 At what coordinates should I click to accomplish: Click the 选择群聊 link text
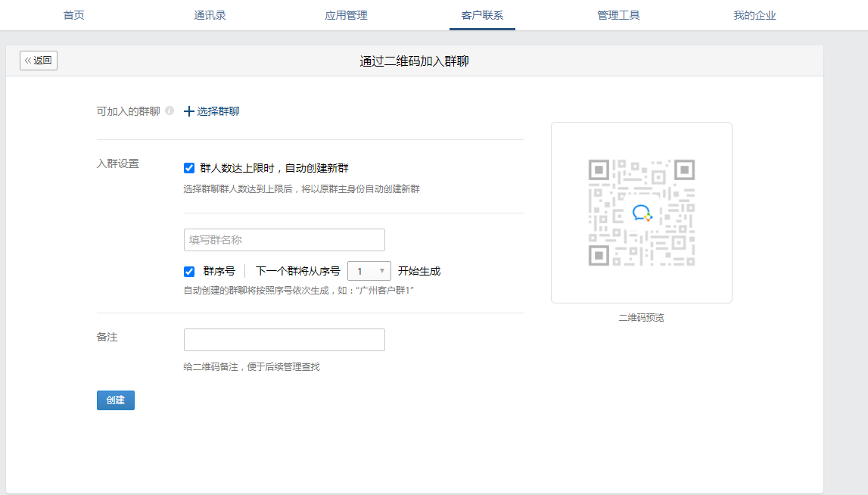tap(218, 111)
